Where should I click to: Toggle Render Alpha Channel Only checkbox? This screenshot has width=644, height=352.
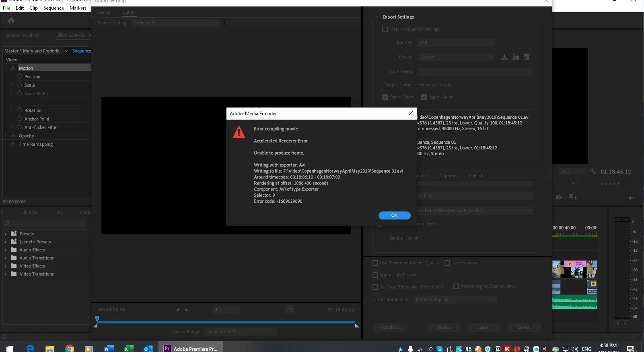click(456, 286)
